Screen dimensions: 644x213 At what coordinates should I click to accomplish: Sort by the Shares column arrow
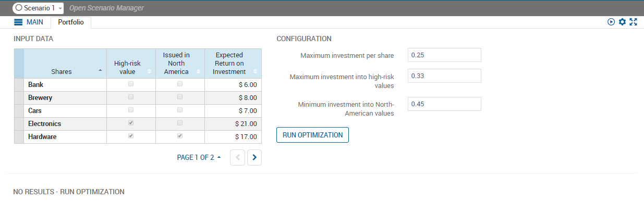point(100,71)
